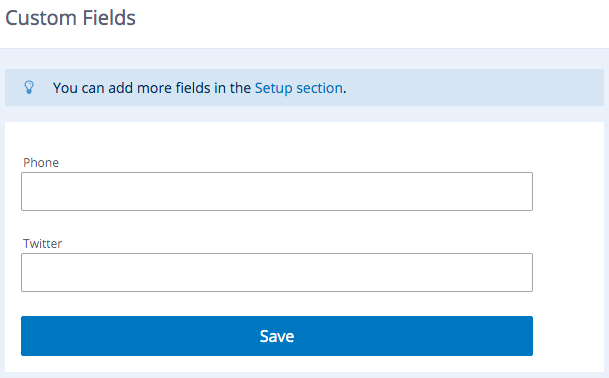Viewport: 609px width, 378px height.
Task: Click the word section in the blue link
Action: tap(319, 88)
